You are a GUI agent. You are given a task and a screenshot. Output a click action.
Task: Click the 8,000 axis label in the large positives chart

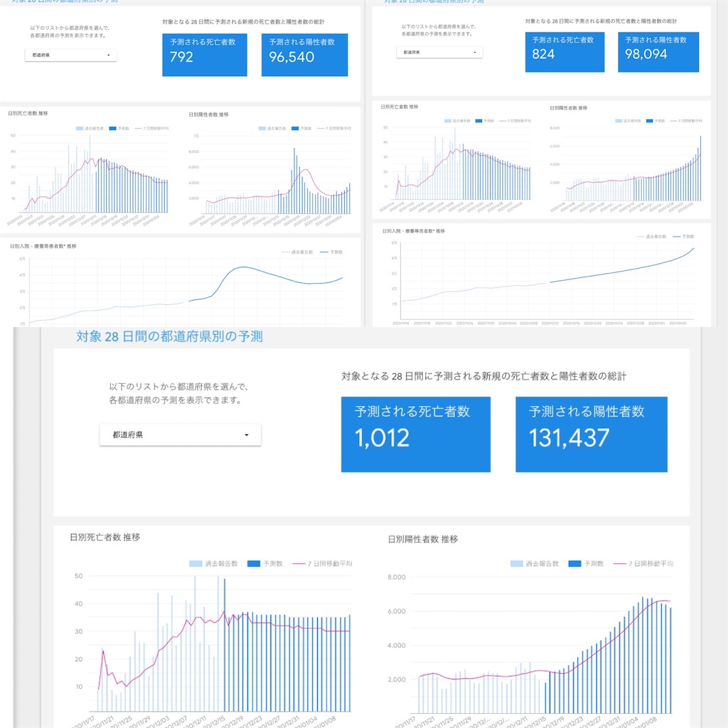pos(397,577)
